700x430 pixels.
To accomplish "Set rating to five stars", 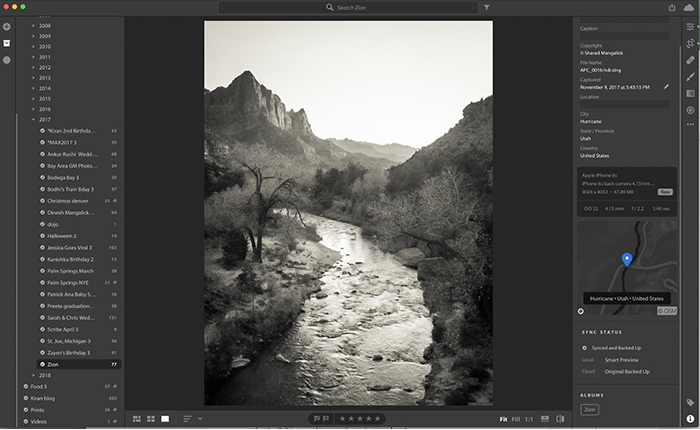I will (x=377, y=419).
